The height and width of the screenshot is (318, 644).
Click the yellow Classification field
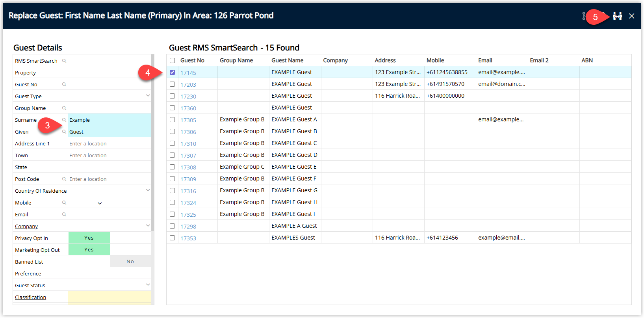109,297
